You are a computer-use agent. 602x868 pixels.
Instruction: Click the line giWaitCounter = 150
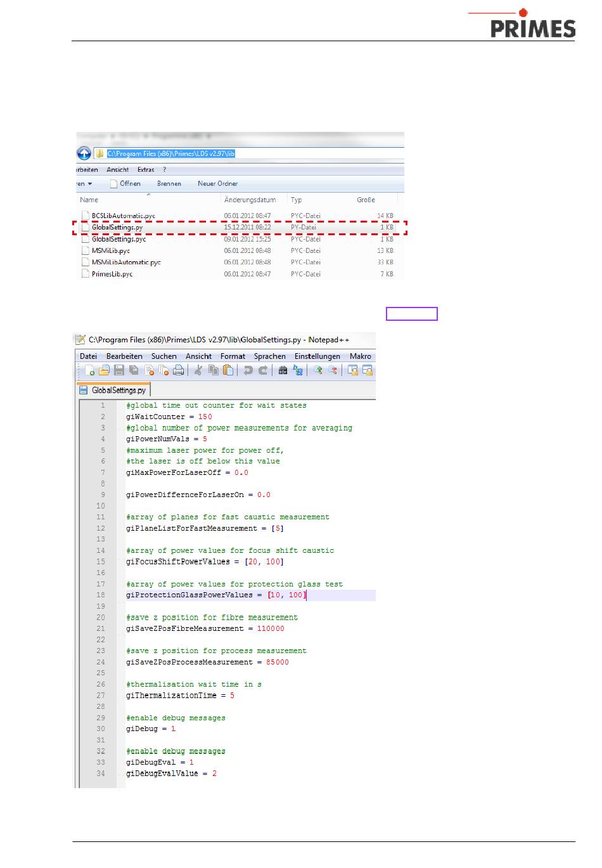pyautogui.click(x=169, y=417)
